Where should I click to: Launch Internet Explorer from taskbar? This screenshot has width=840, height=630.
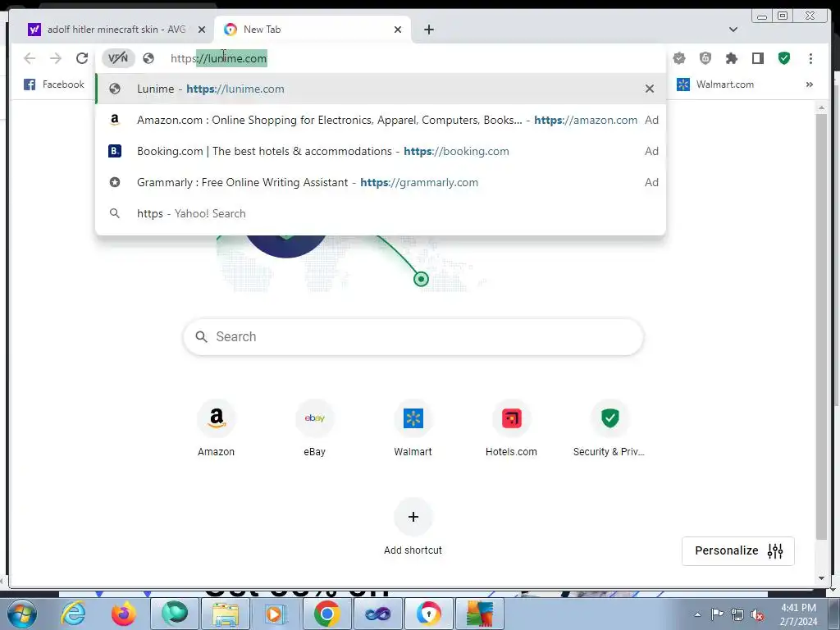[x=73, y=614]
